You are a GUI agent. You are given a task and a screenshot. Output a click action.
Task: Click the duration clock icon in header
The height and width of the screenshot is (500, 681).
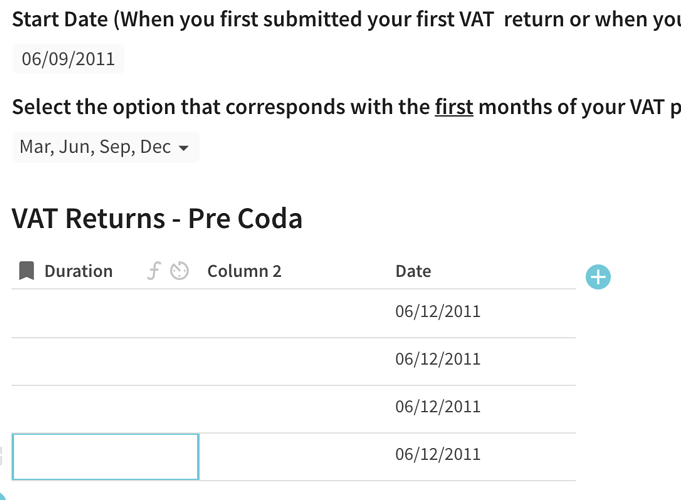coord(179,271)
